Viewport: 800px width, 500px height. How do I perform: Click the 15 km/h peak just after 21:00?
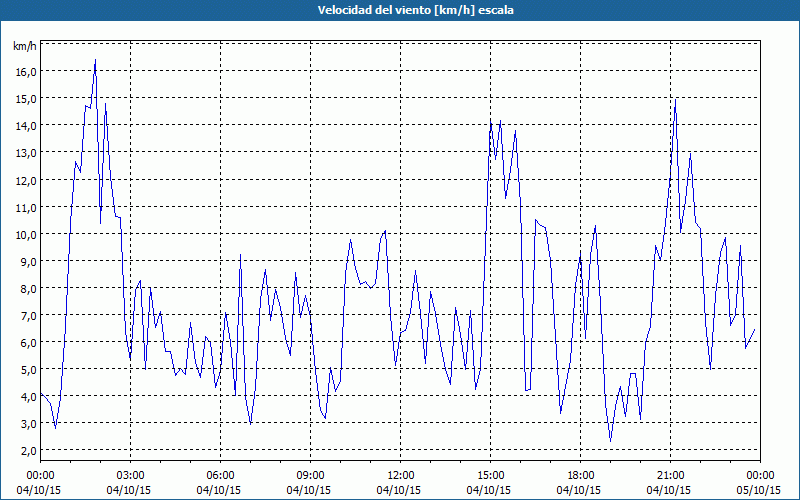tap(676, 99)
